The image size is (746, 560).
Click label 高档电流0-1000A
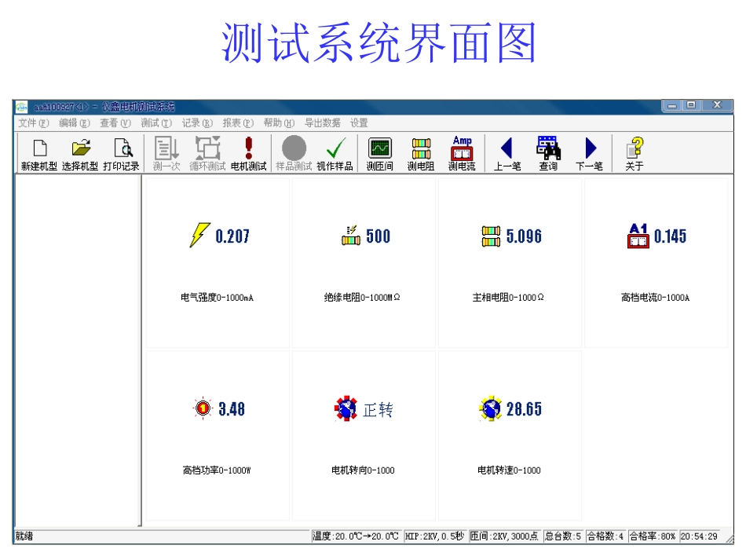(x=655, y=298)
